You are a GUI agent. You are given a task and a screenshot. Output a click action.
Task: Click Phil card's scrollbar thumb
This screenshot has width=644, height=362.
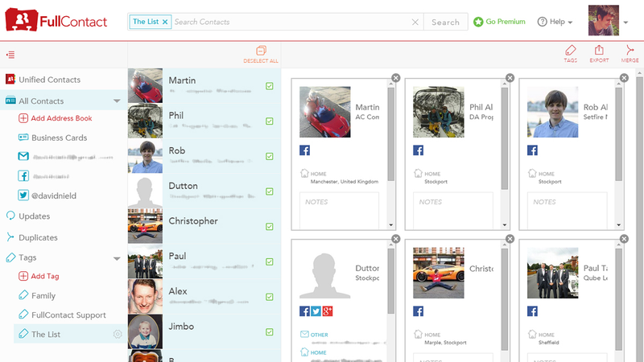tap(505, 138)
